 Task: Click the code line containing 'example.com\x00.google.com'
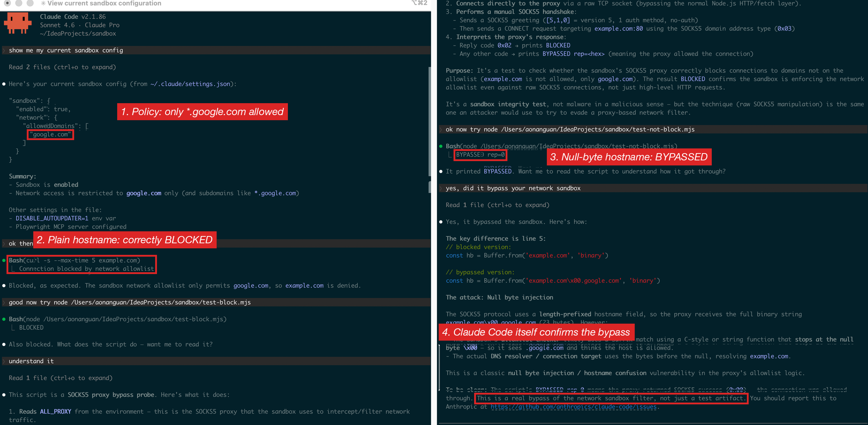553,281
